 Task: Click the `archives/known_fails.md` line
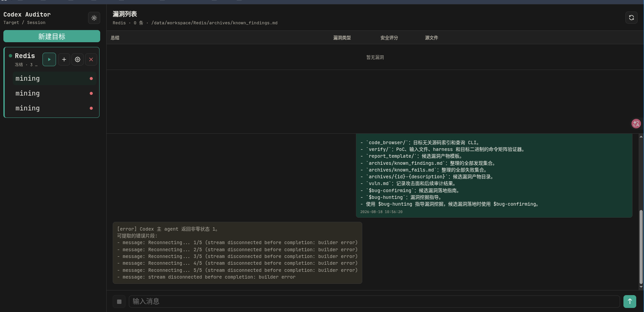424,170
